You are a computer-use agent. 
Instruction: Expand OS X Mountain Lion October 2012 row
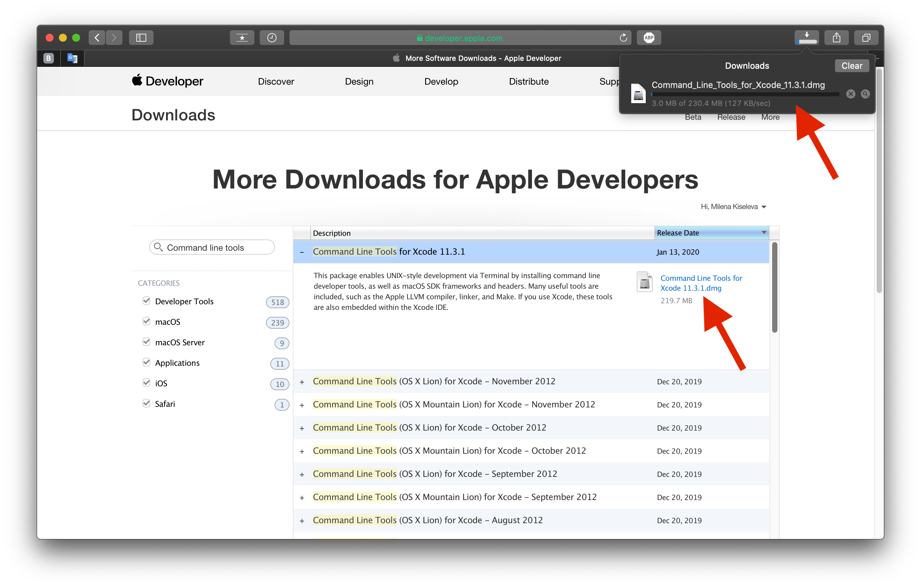pyautogui.click(x=302, y=451)
